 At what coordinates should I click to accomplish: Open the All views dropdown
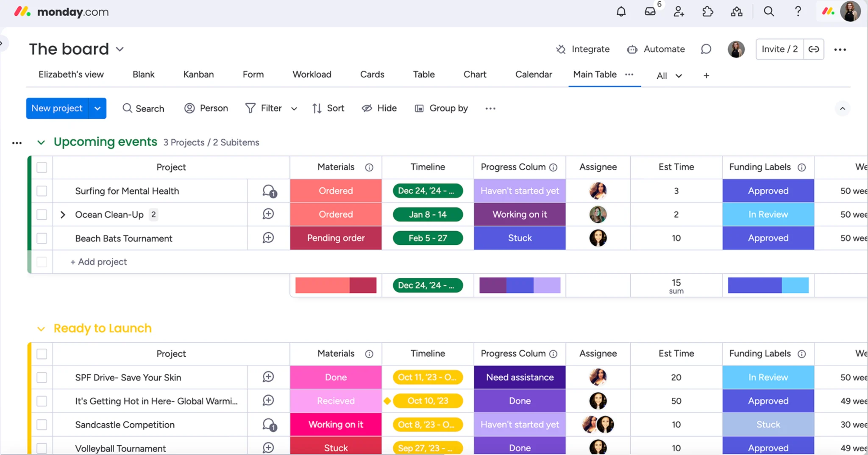[669, 76]
